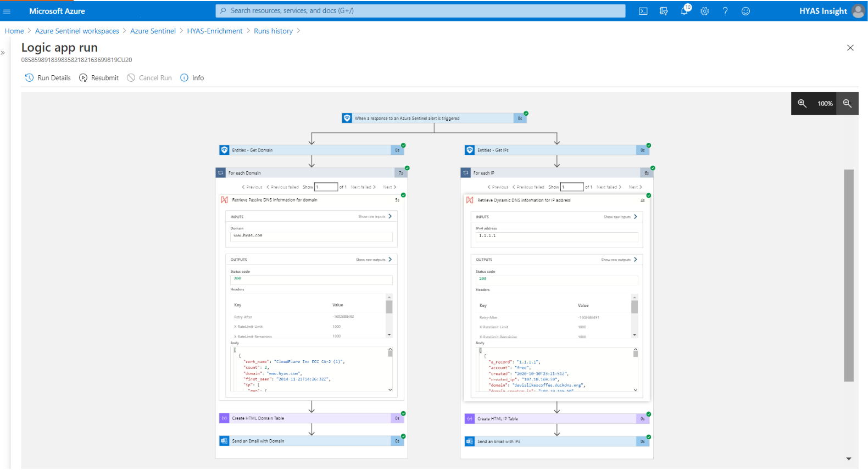Image resolution: width=868 pixels, height=476 pixels.
Task: Expand the Send an Email with IPs step
Action: [557, 441]
